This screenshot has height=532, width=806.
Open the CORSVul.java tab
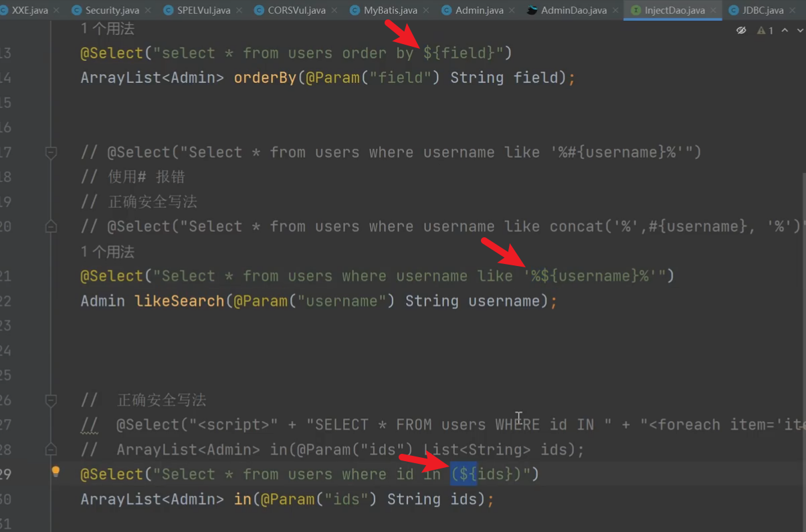pos(296,11)
